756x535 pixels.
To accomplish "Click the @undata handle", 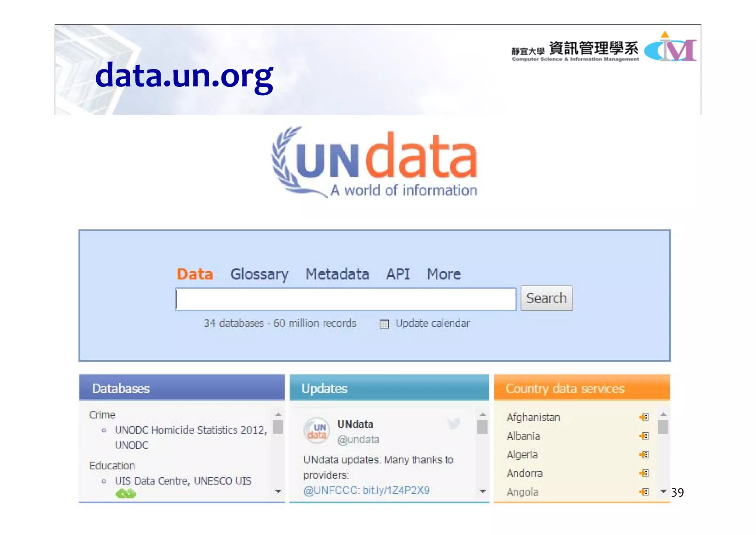I will point(358,439).
